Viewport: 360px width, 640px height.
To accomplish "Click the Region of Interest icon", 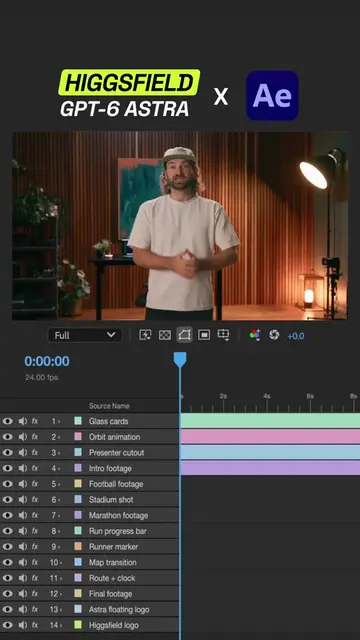I will click(x=204, y=335).
